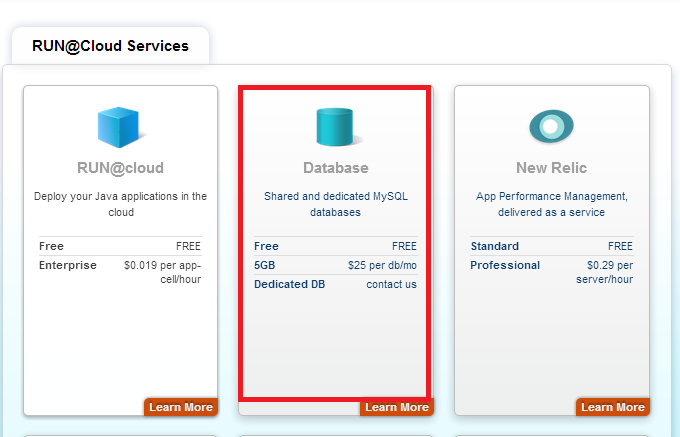Select the Free plan label in RUN@cloud card
Image resolution: width=680 pixels, height=437 pixels.
51,246
